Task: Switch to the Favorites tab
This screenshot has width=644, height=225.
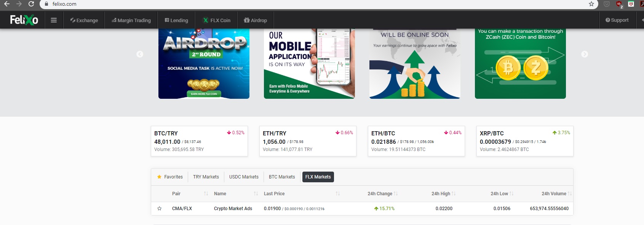Action: click(170, 177)
